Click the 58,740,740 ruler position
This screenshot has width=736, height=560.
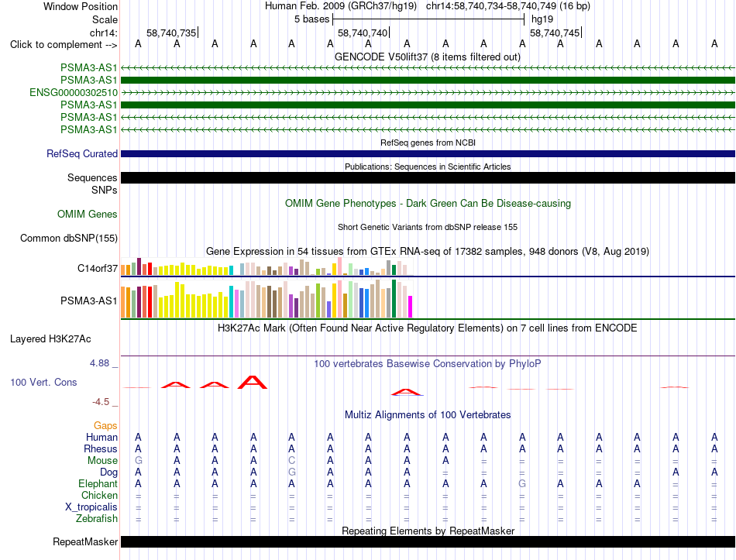[x=363, y=33]
